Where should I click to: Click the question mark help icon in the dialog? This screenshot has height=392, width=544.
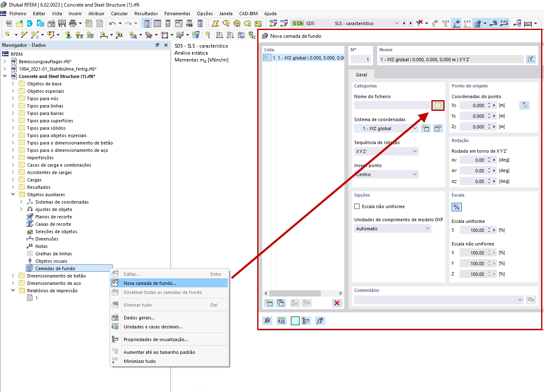(267, 321)
